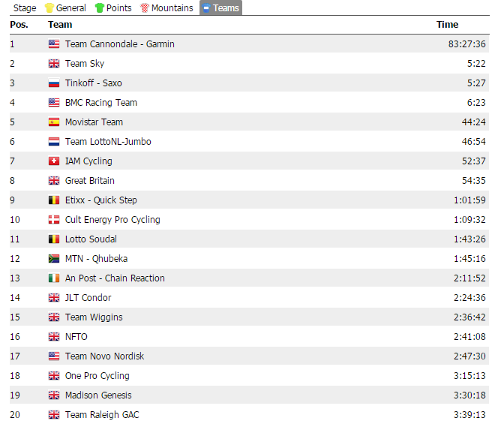Select the Team Wiggins name
498x448 pixels.
(x=94, y=317)
